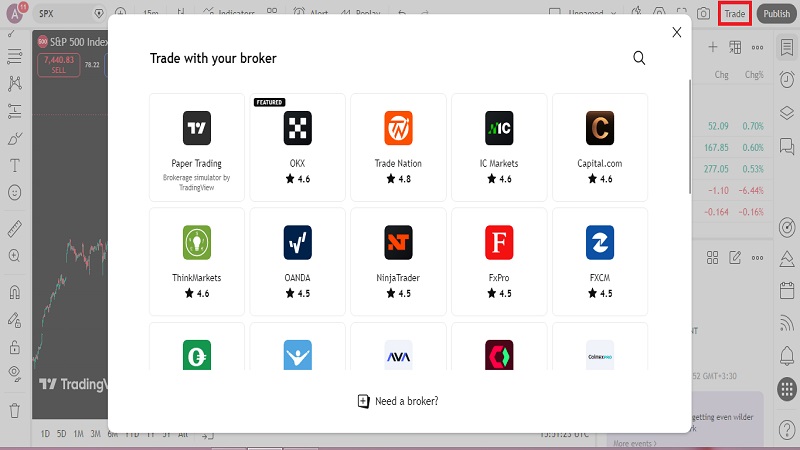This screenshot has height=450, width=800.
Task: Open the watchlist panel icon
Action: tap(787, 47)
